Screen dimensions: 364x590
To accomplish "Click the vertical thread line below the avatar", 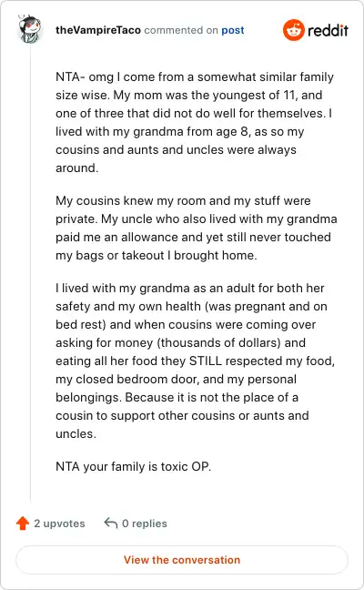I will pos(30,273).
